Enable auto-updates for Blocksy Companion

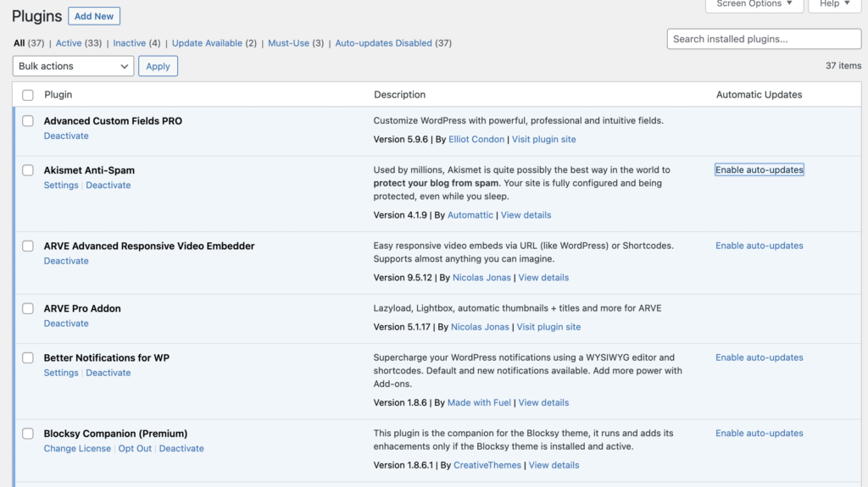[759, 434]
